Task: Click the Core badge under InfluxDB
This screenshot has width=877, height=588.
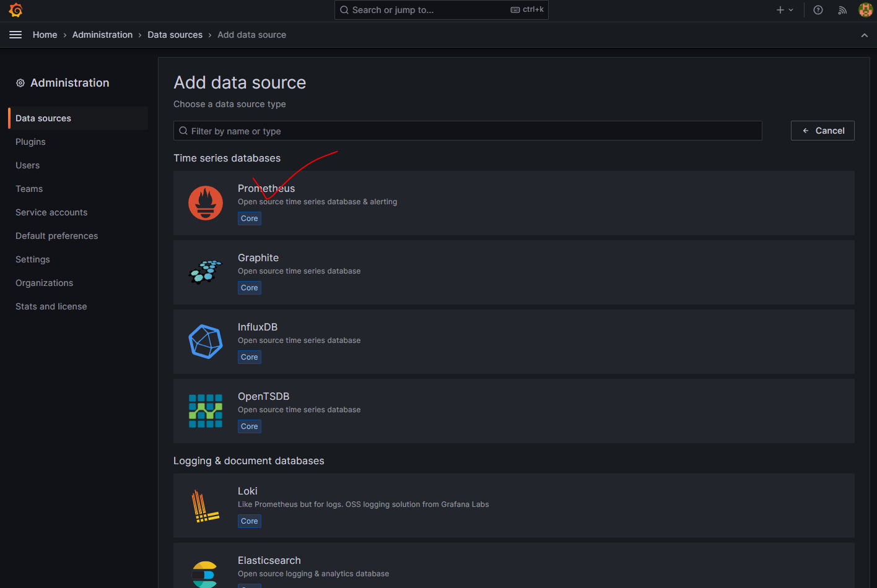Action: click(x=250, y=357)
